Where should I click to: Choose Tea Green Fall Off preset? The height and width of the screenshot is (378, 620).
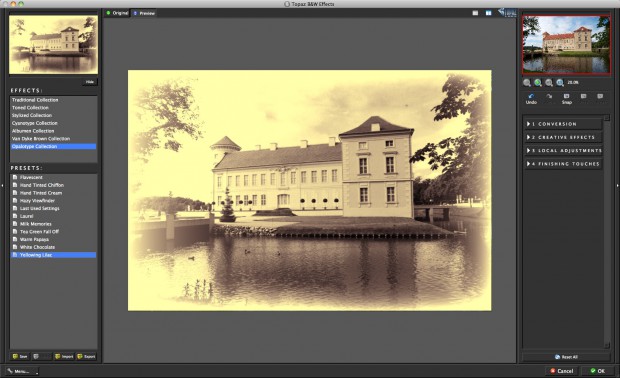(53, 232)
